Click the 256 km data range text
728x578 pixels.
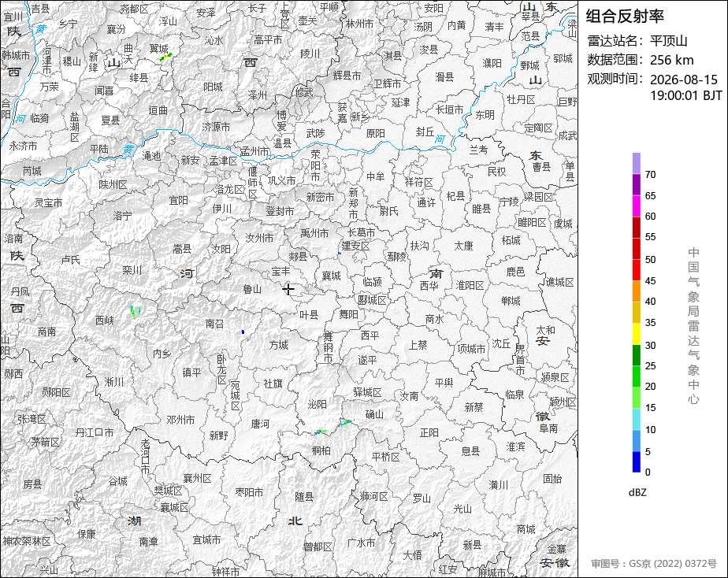pos(671,60)
